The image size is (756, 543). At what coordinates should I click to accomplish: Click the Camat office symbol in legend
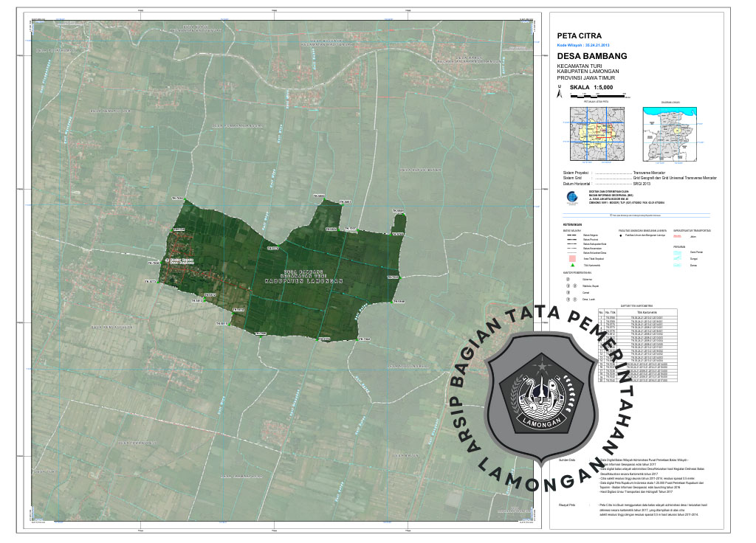tap(568, 292)
